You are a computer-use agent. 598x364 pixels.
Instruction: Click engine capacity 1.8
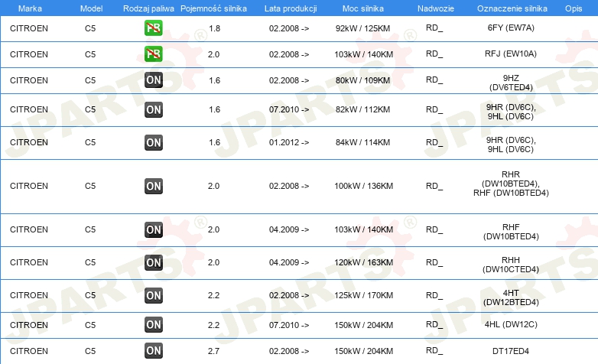click(x=214, y=28)
